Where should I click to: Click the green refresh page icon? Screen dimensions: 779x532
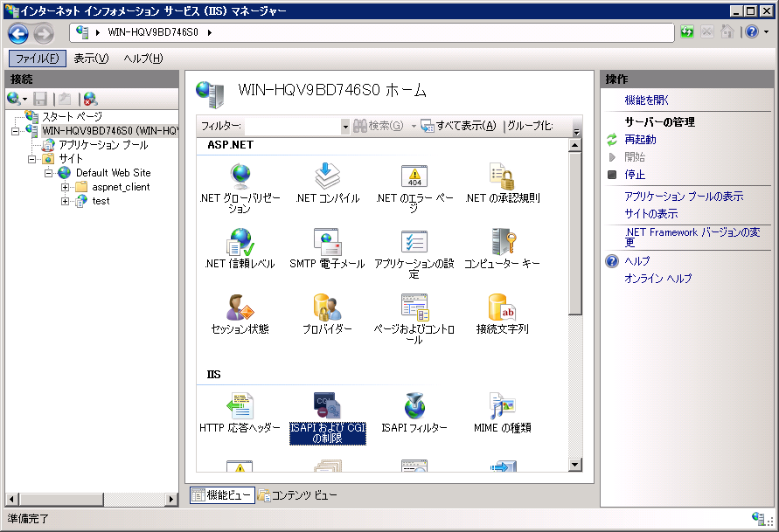687,32
